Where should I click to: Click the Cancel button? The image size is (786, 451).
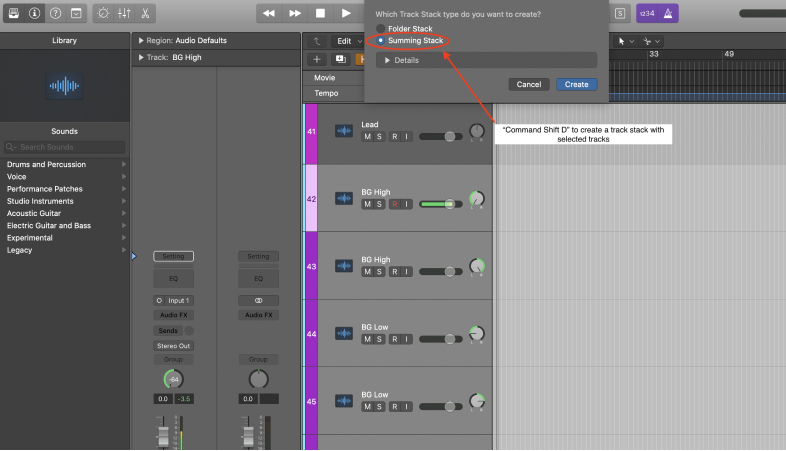pyautogui.click(x=529, y=85)
